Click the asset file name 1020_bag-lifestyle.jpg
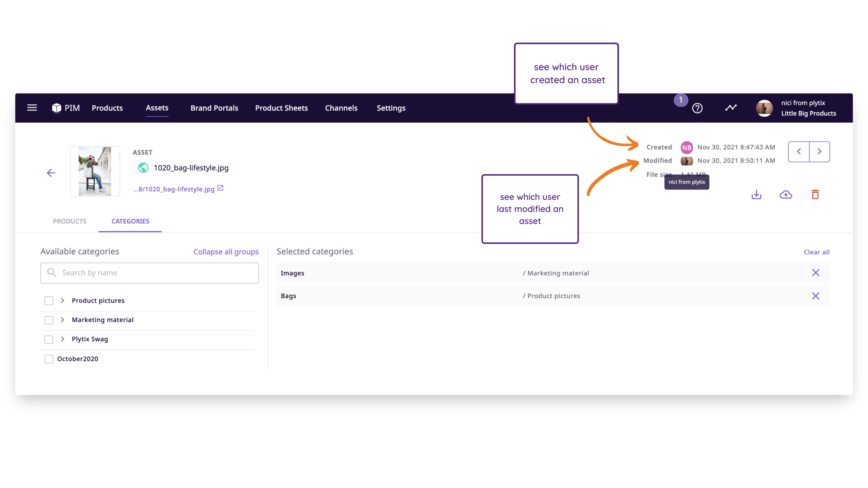The height and width of the screenshot is (488, 868). (x=191, y=168)
